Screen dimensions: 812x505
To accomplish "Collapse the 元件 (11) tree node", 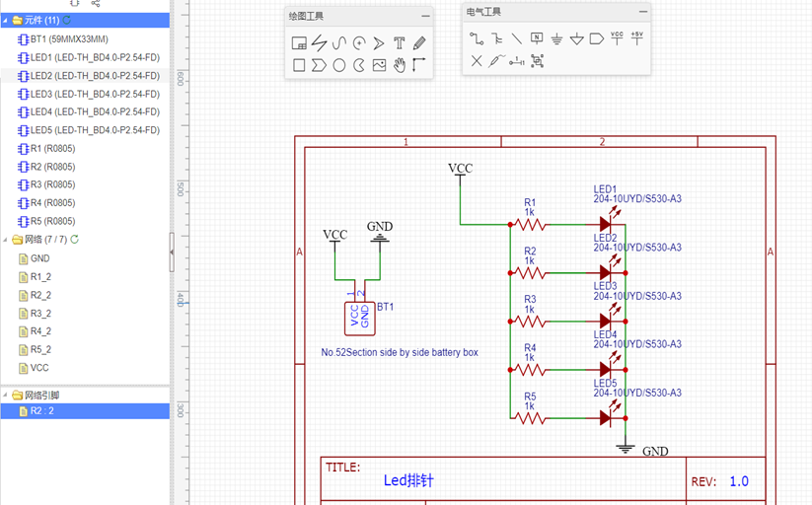I will point(5,20).
